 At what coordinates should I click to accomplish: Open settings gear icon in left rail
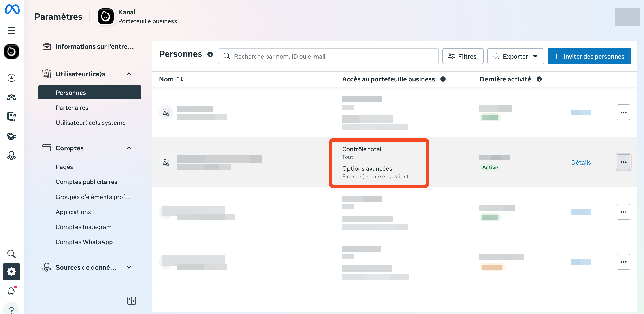tap(11, 271)
